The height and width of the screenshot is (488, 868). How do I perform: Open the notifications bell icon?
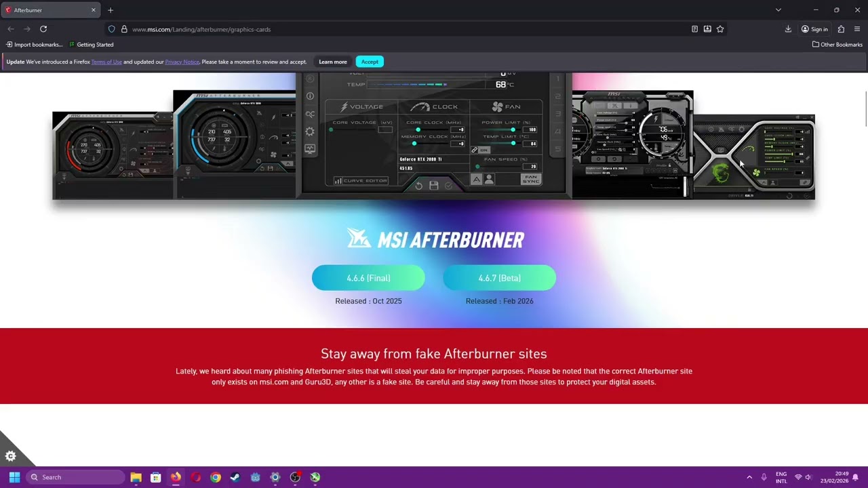[856, 477]
